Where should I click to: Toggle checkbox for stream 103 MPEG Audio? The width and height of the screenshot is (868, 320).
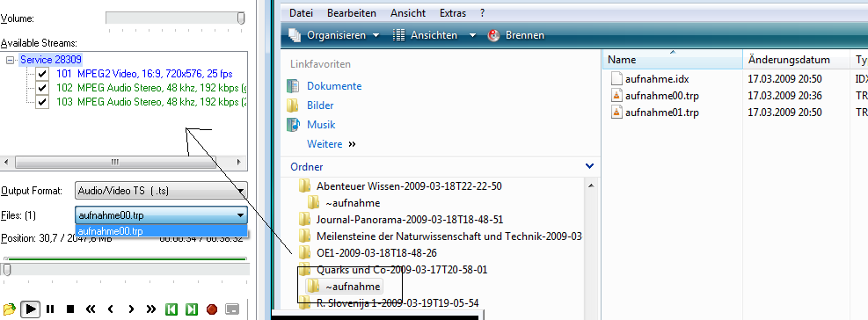pyautogui.click(x=42, y=102)
